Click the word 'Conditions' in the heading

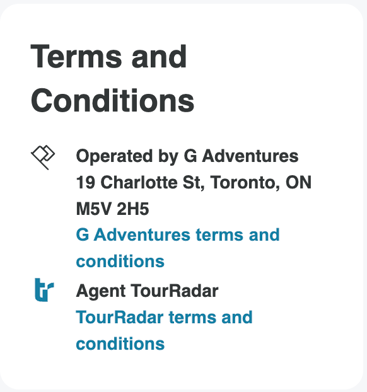tap(112, 100)
